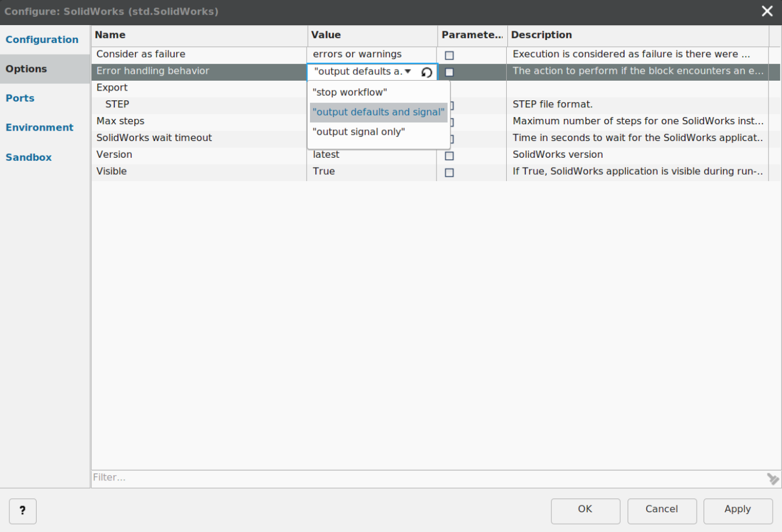
Task: Click the "STEP file format." description
Action: coord(553,104)
